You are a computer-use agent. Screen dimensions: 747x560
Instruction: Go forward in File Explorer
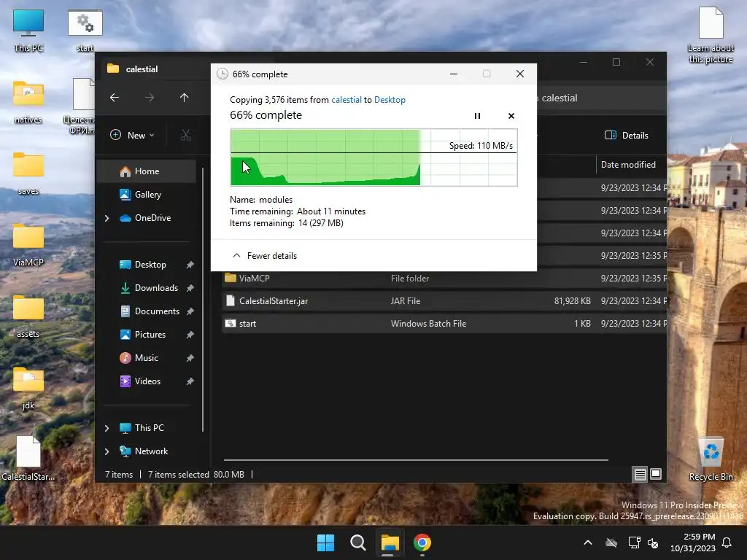pyautogui.click(x=150, y=98)
